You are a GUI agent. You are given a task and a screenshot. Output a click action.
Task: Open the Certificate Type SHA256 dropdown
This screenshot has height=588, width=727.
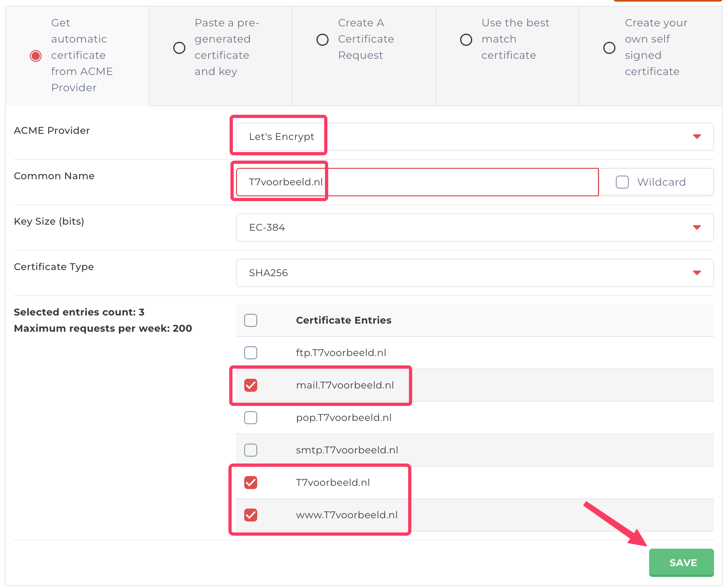pyautogui.click(x=474, y=273)
